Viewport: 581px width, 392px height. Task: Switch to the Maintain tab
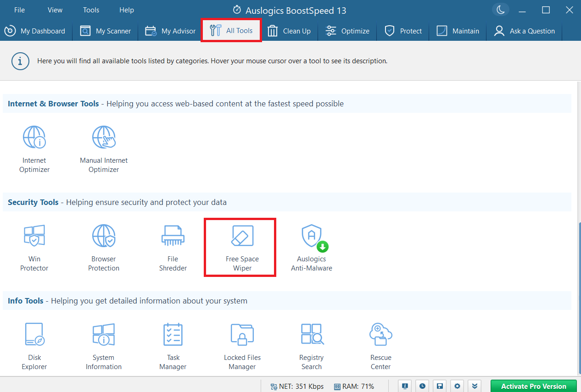pos(458,31)
